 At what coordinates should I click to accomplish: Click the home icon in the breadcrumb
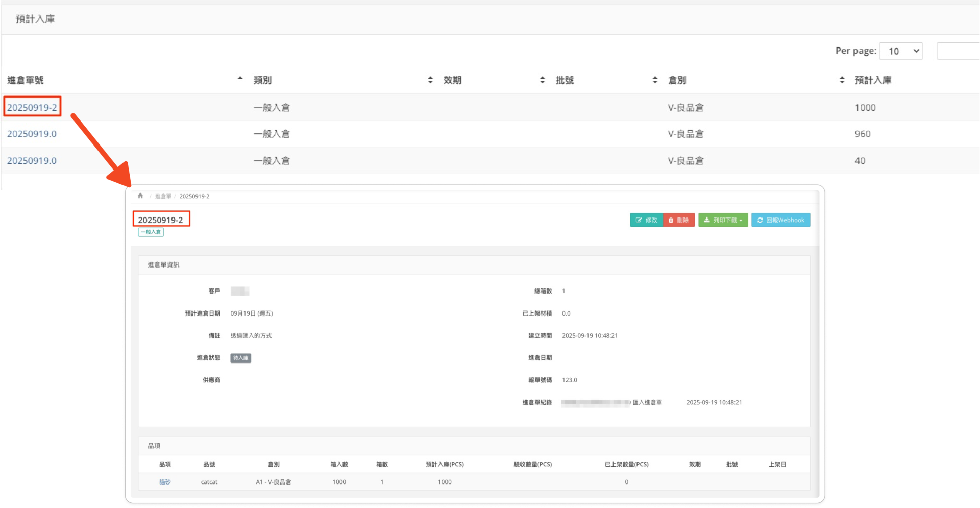140,196
